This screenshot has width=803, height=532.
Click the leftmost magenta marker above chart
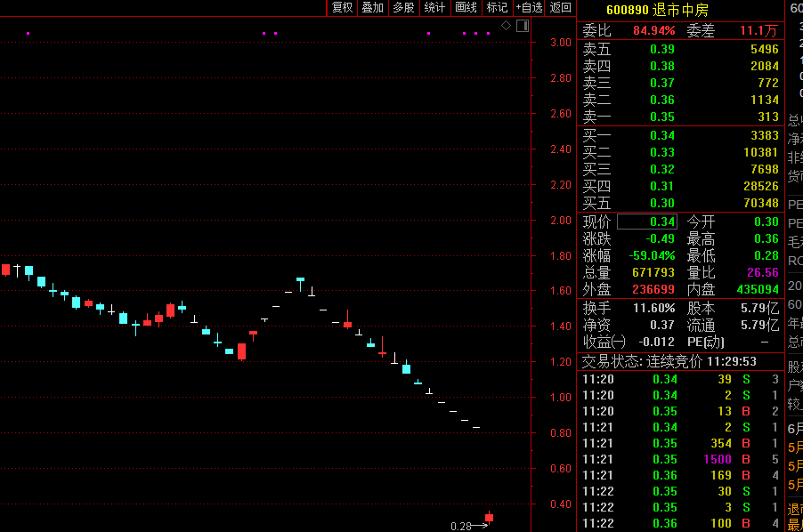28,34
